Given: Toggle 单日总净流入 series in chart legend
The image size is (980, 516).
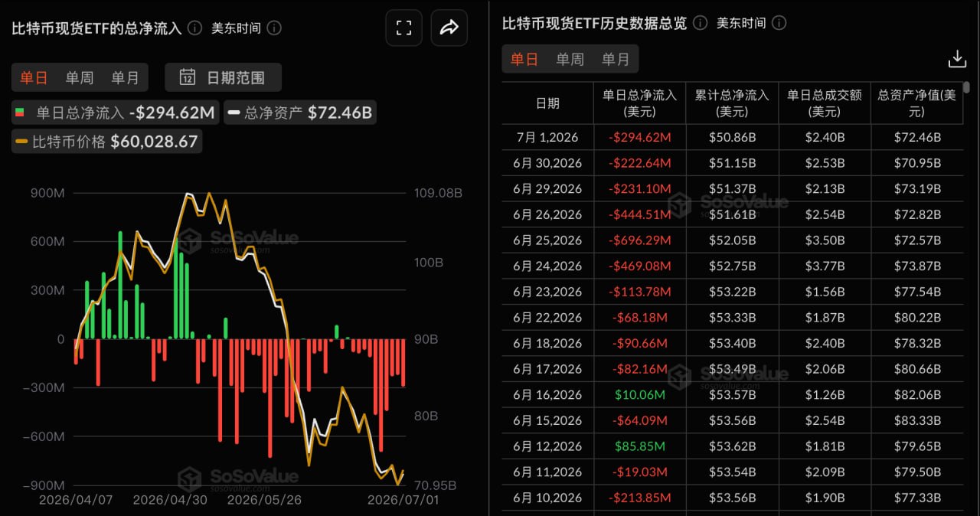Looking at the screenshot, I should coord(115,113).
